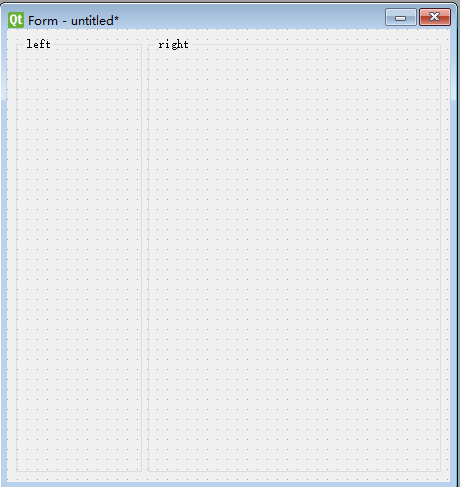Click inside the right group box area
This screenshot has height=487, width=460.
pos(294,258)
